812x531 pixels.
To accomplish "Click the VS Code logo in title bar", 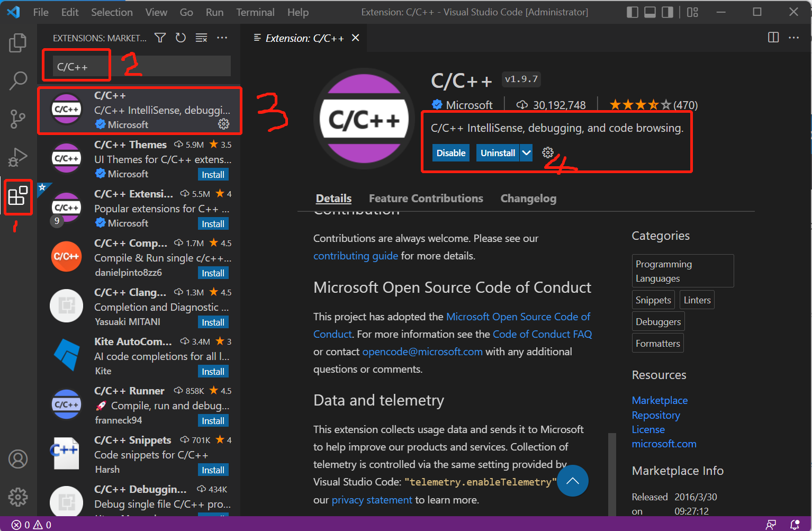I will coord(14,12).
